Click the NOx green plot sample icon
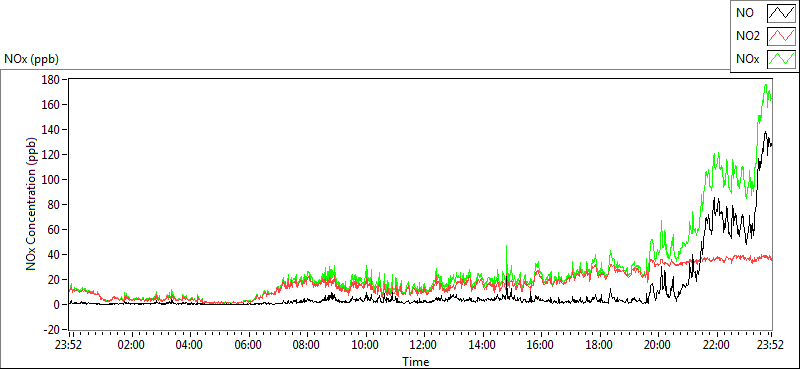Image resolution: width=800 pixels, height=369 pixels. point(782,59)
